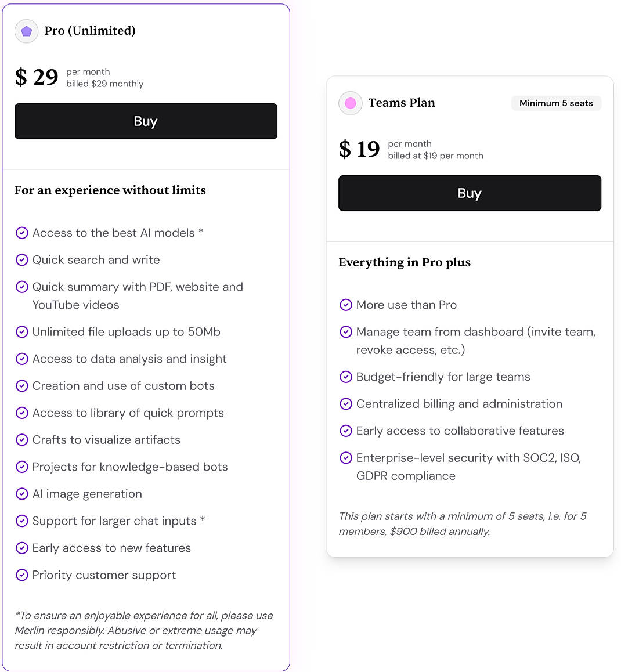621x672 pixels.
Task: Select the Minimum 5 seats badge
Action: [x=555, y=103]
